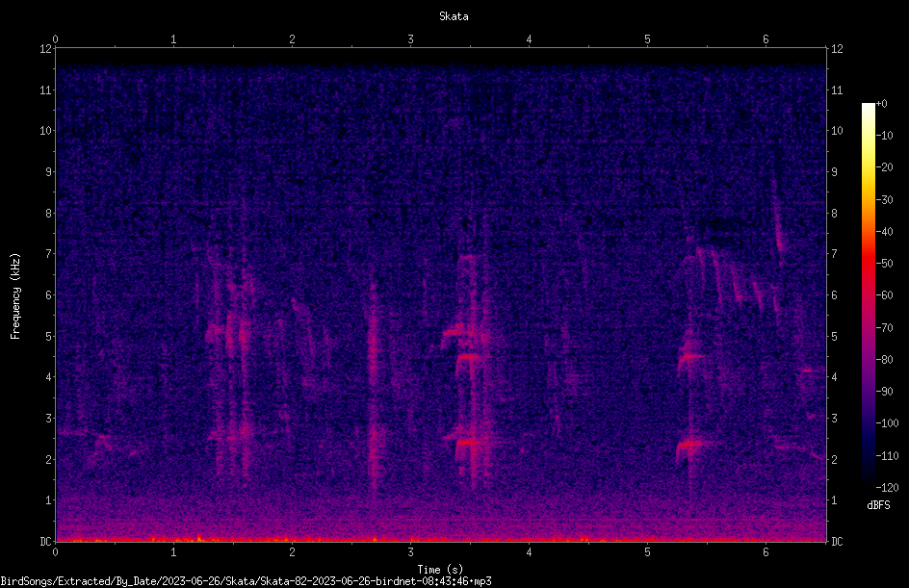Viewport: 909px width, 588px height.
Task: Click "2" on the bottom time axis
Action: click(292, 552)
